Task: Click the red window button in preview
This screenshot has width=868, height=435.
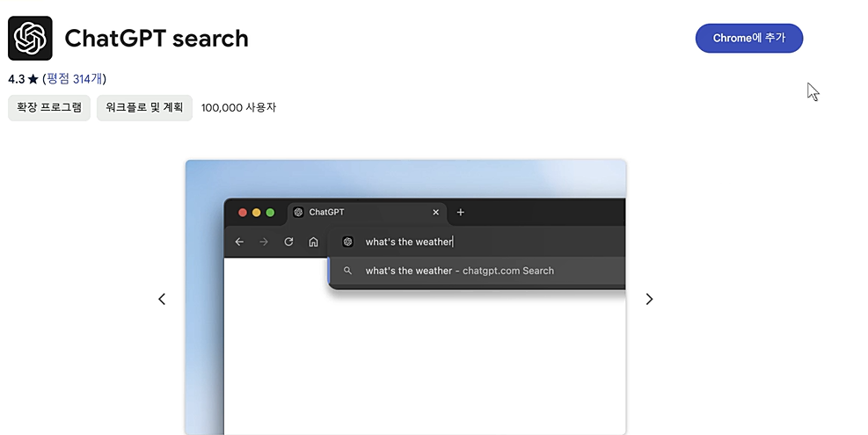Action: pos(243,213)
